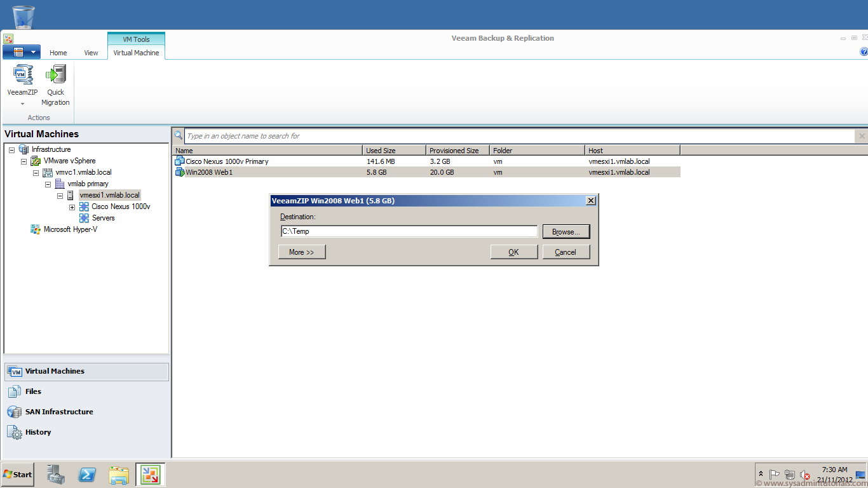Select vmesxi1.vmlab.local host in the tree
The height and width of the screenshot is (488, 868).
pyautogui.click(x=109, y=195)
